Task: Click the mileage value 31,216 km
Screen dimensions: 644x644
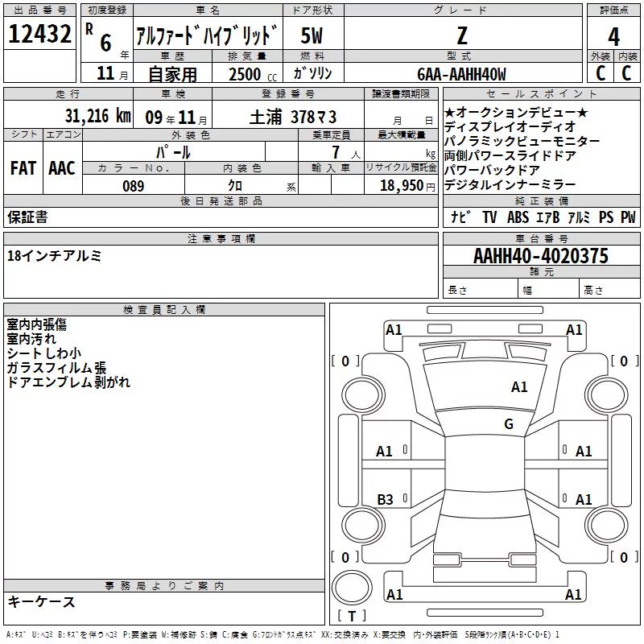Action: (98, 116)
